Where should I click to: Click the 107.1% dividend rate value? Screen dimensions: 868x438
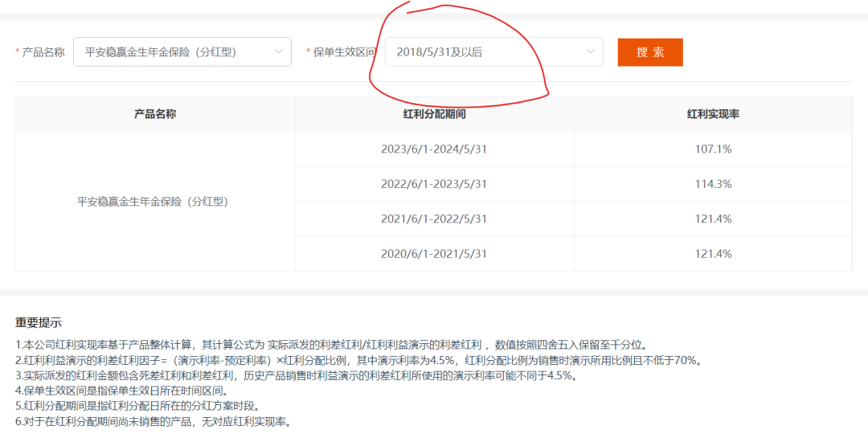(713, 149)
